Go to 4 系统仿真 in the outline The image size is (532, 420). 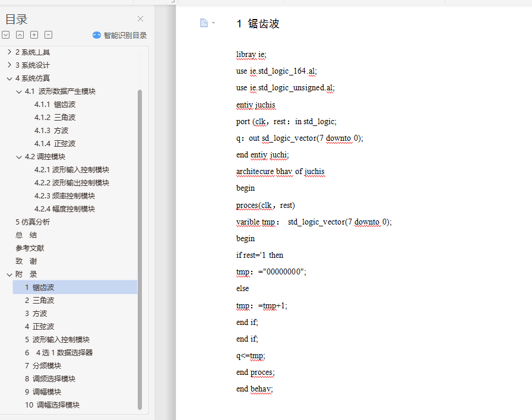(x=33, y=78)
